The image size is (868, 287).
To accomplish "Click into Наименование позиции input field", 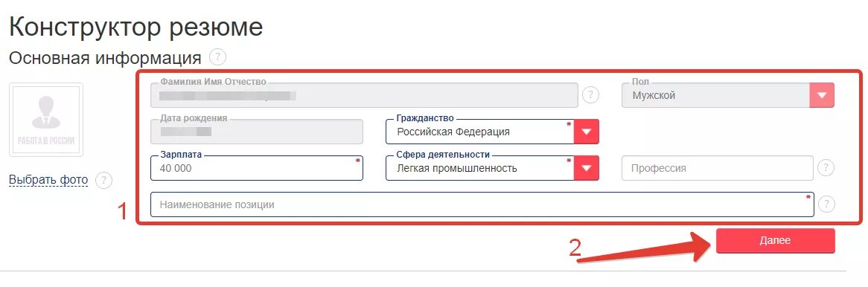I will tap(482, 204).
